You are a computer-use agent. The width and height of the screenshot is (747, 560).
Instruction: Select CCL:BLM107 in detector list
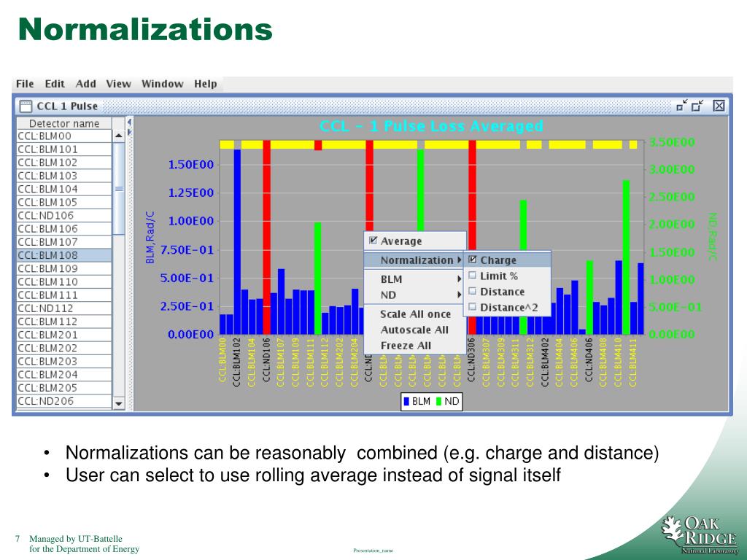[x=64, y=242]
